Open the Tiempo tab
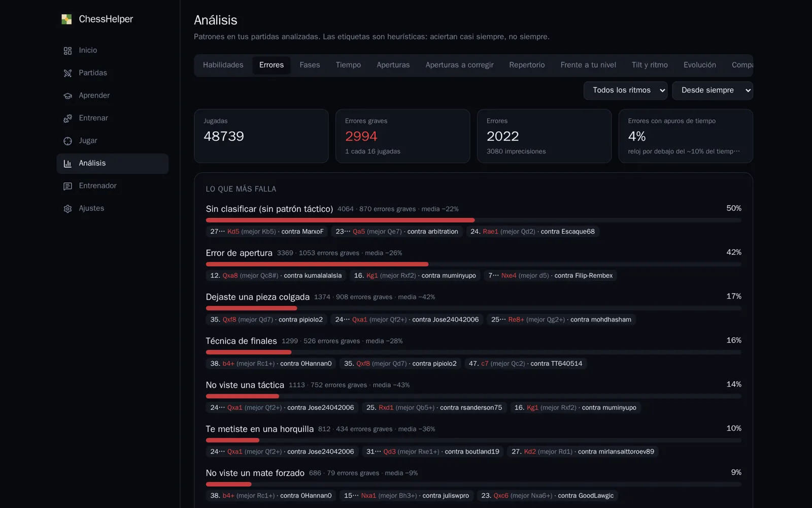 pyautogui.click(x=348, y=65)
